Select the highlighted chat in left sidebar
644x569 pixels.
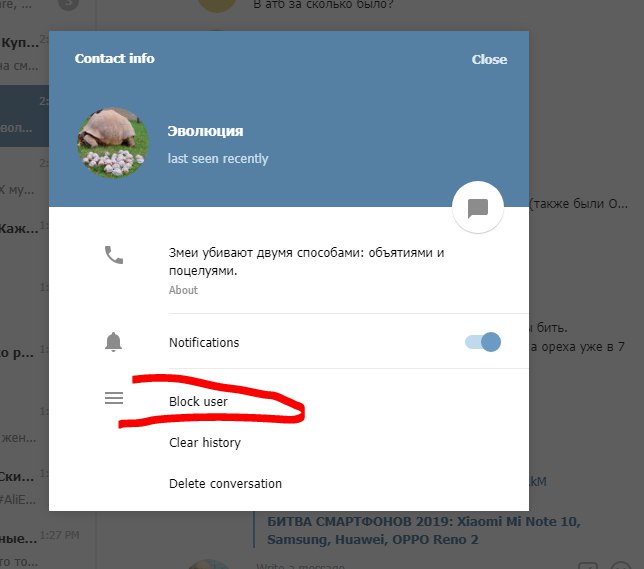[24, 116]
